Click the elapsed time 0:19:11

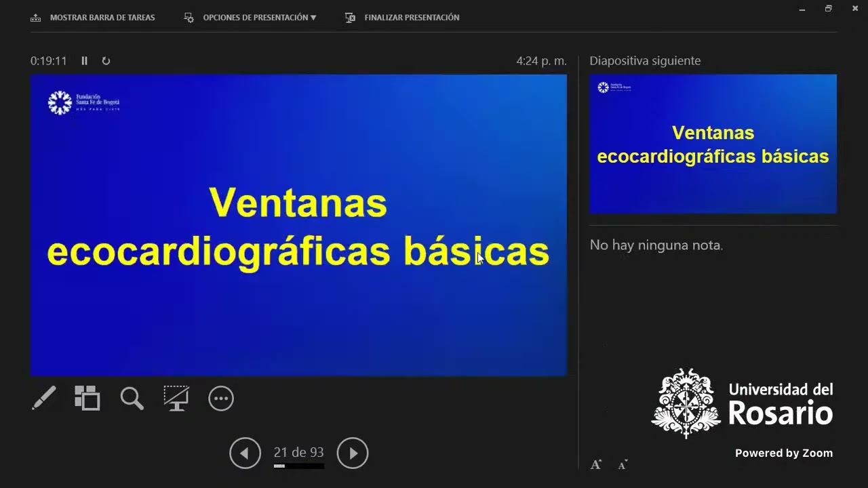tap(49, 61)
